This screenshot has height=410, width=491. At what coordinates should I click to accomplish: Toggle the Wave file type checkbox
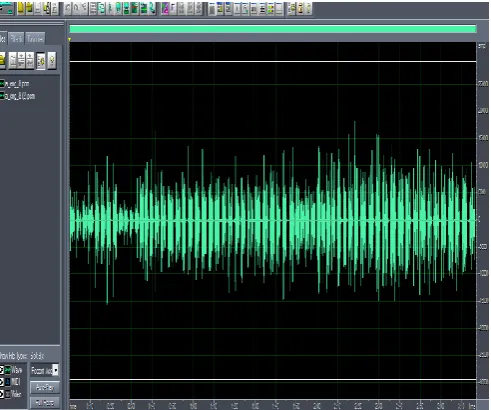click(x=2, y=370)
